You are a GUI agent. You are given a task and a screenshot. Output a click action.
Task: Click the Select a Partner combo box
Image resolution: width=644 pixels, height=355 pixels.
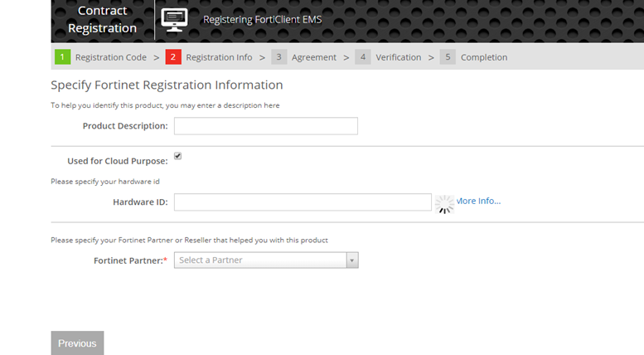(x=259, y=260)
